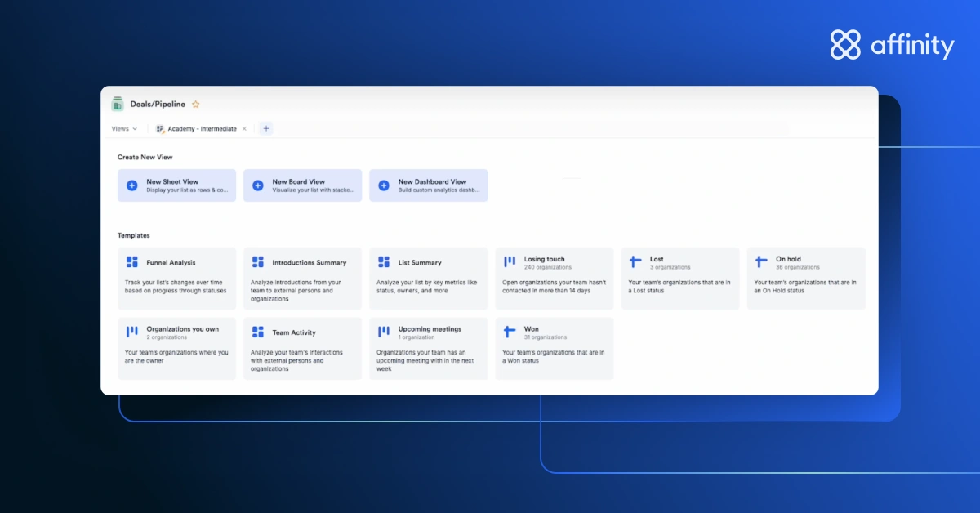Click the Funnel Analysis description text
Screen dimensions: 980x513
click(x=176, y=287)
